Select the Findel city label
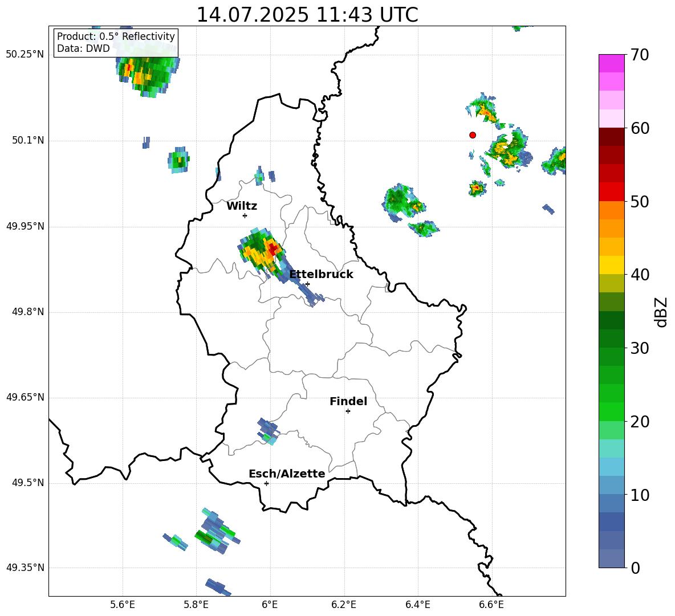 348,401
